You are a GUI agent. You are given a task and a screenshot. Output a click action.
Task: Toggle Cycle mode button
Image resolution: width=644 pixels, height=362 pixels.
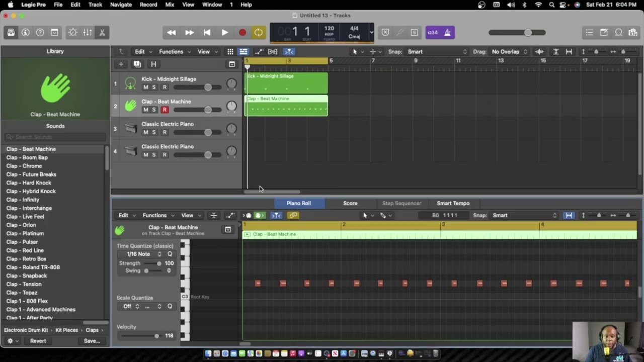click(x=259, y=33)
